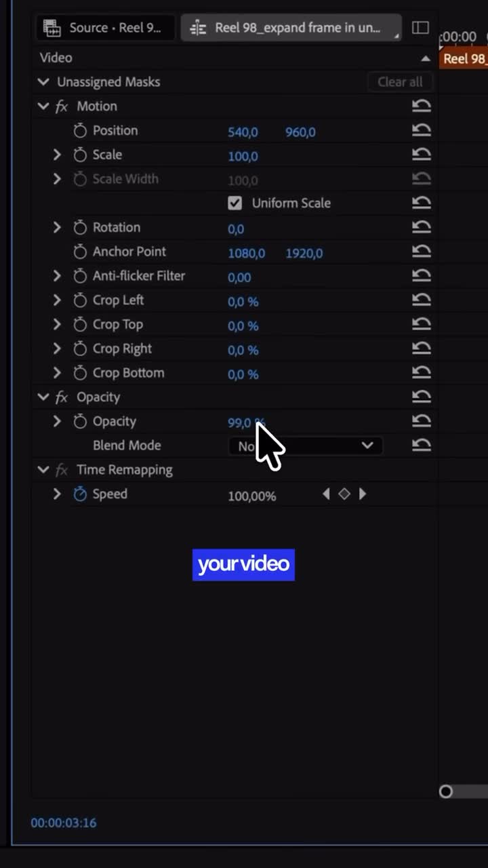Viewport: 488px width, 868px height.
Task: Toggle the Motion fx effect
Action: pos(62,106)
